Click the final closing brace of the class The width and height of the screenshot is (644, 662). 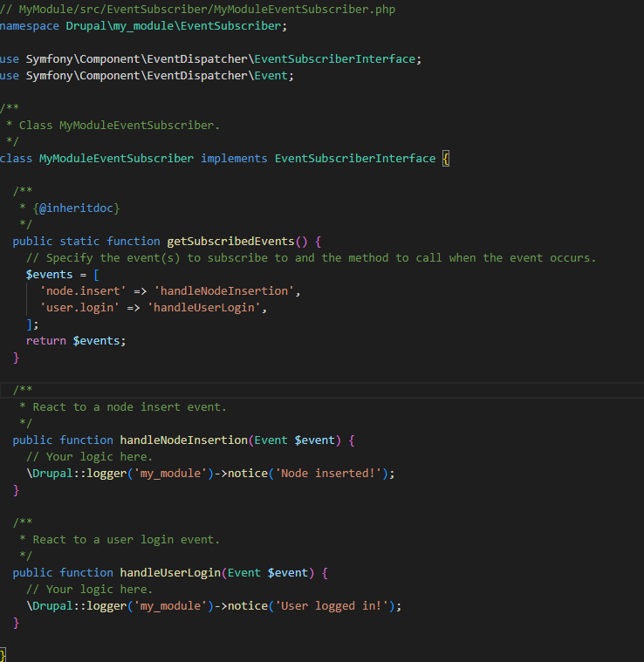pyautogui.click(x=3, y=654)
